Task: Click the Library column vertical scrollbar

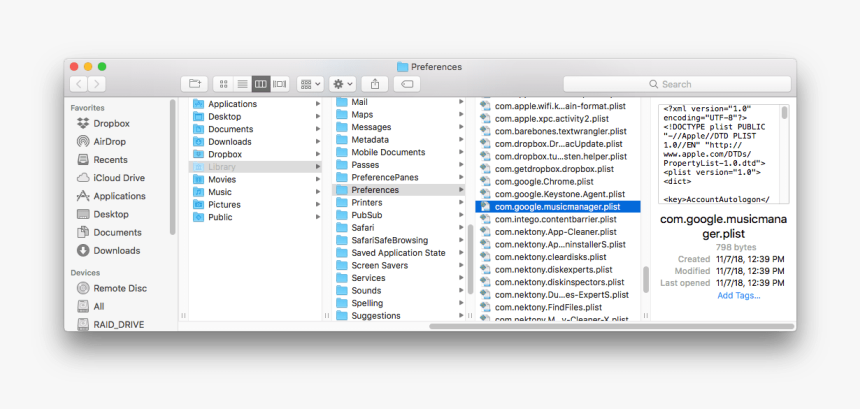Action: coord(470,260)
